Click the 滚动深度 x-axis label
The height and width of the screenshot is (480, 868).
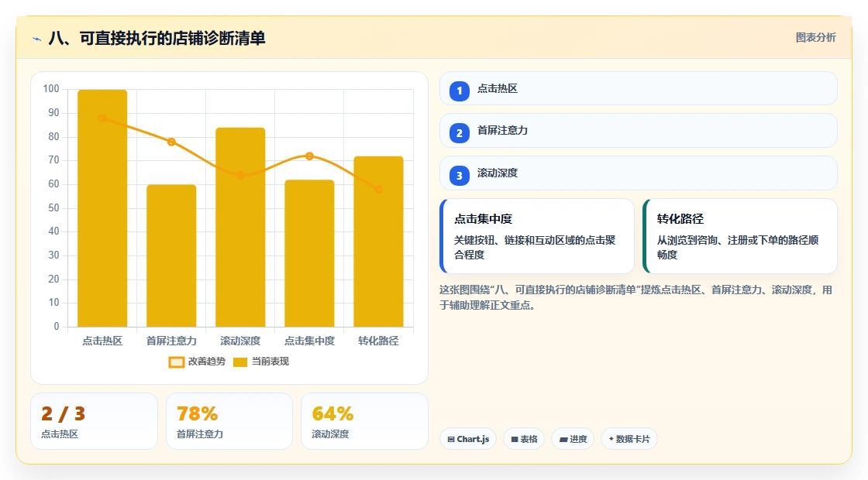tap(240, 341)
